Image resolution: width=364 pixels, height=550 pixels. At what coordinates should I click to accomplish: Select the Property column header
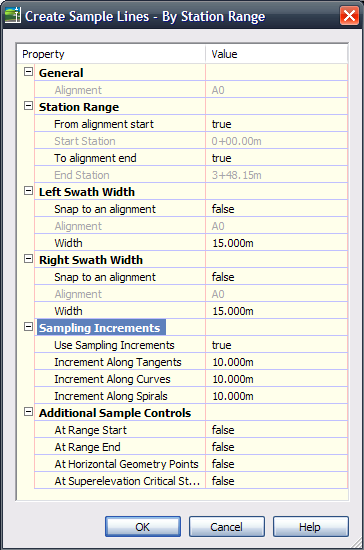(111, 54)
